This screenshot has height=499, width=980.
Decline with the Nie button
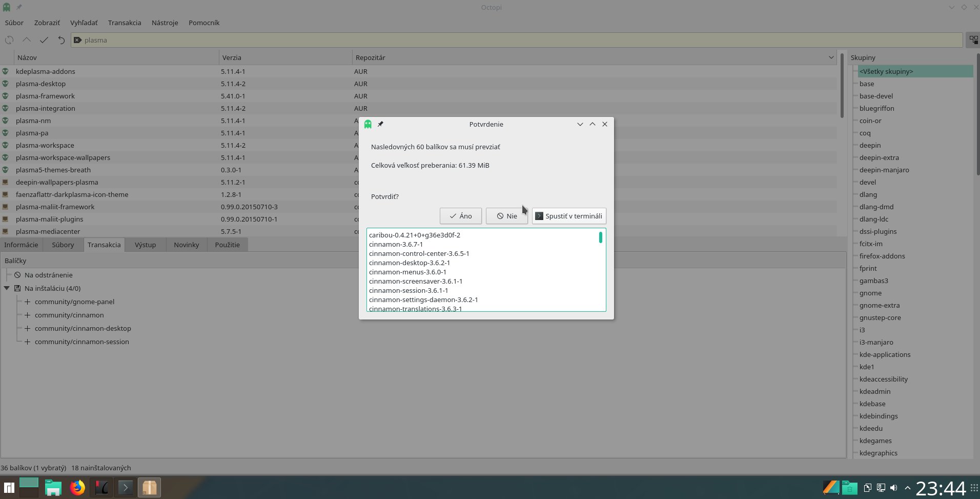[506, 216]
